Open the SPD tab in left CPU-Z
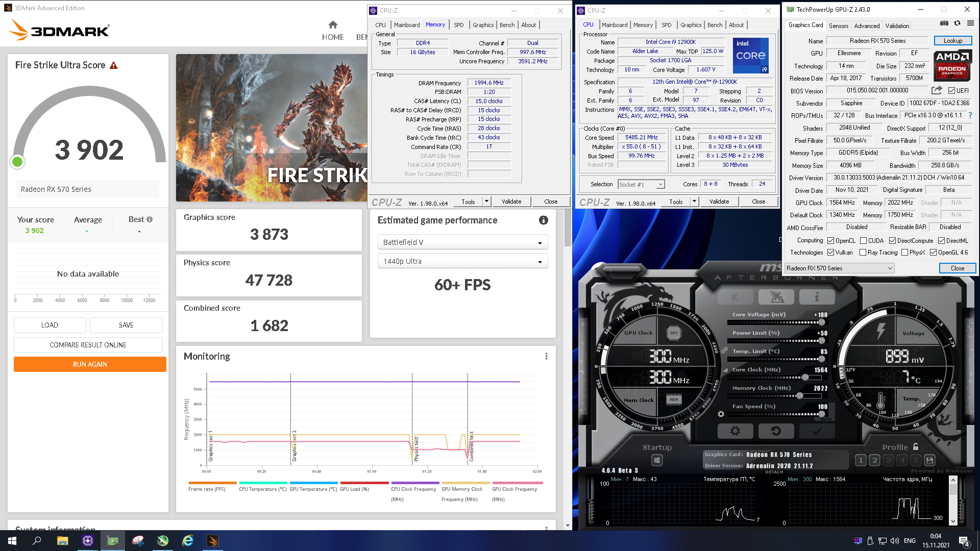This screenshot has width=980, height=551. tap(458, 25)
